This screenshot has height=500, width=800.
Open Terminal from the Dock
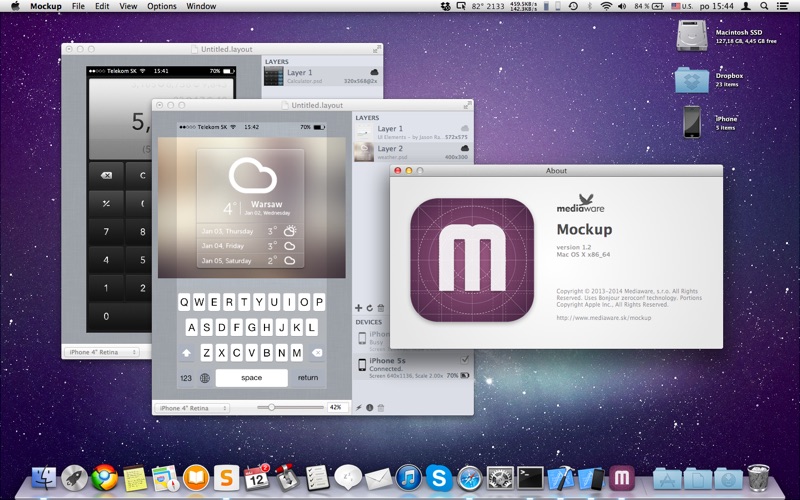pyautogui.click(x=530, y=478)
